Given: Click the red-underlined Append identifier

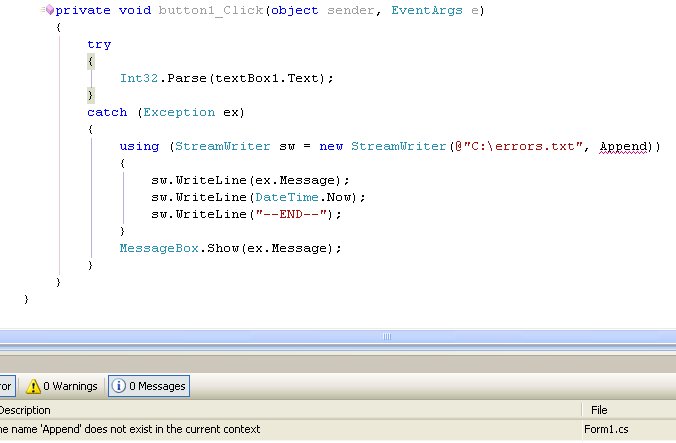Looking at the screenshot, I should (626, 146).
